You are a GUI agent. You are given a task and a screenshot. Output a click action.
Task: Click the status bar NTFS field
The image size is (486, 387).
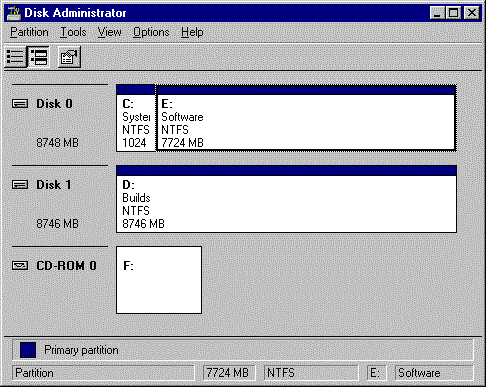click(x=311, y=373)
